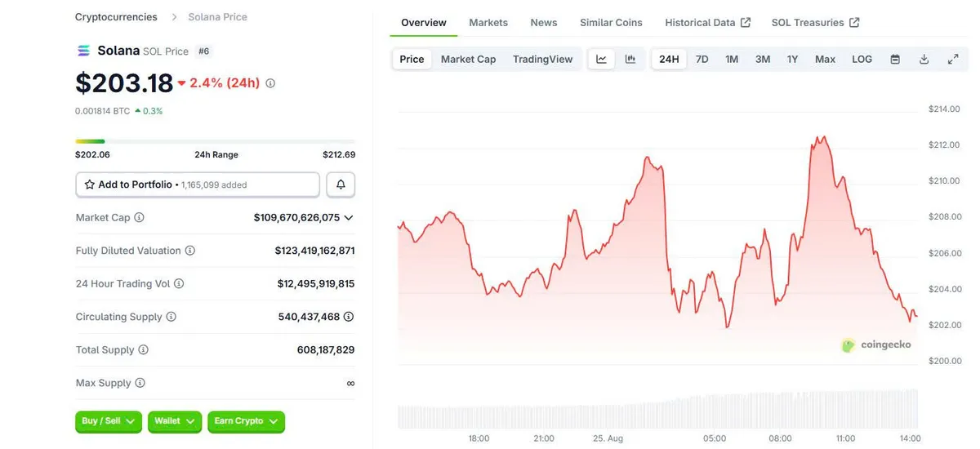Open the SOL Treasuries tab

(815, 23)
